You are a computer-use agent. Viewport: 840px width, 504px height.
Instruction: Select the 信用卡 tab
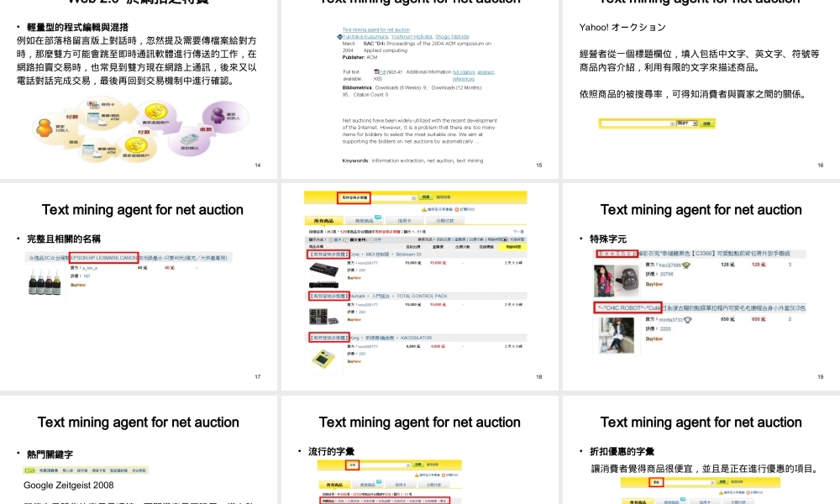[x=404, y=219]
